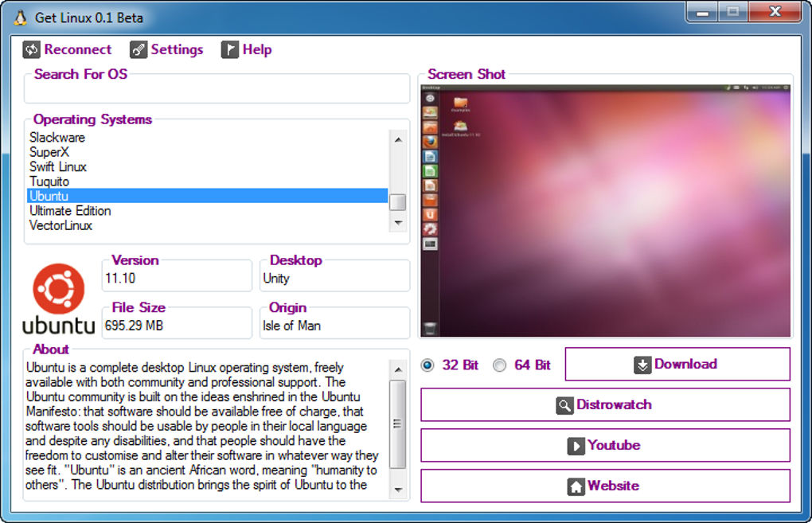Screen dimensions: 812x523
Task: Click the play icon on the Youtube button
Action: click(576, 446)
